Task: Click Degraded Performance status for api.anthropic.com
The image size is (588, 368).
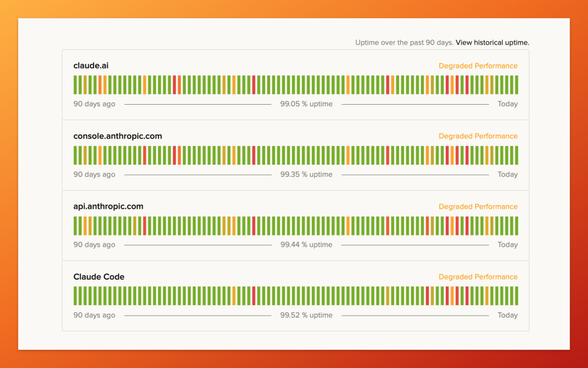Action: 478,207
